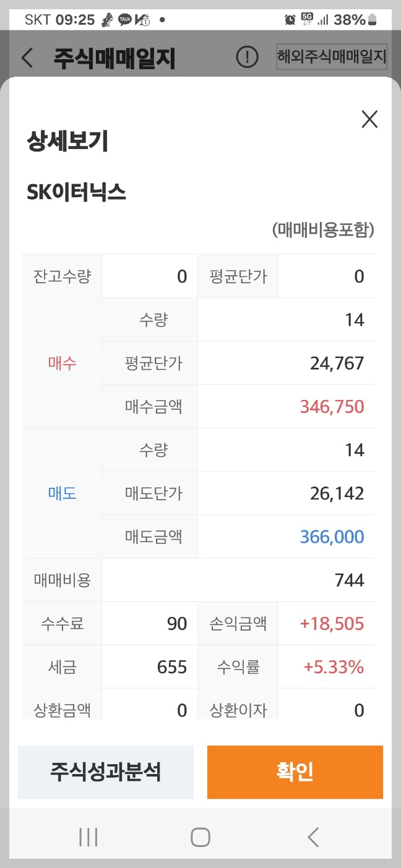Tap the 매수금액 value 346,750
The height and width of the screenshot is (868, 401).
[330, 406]
